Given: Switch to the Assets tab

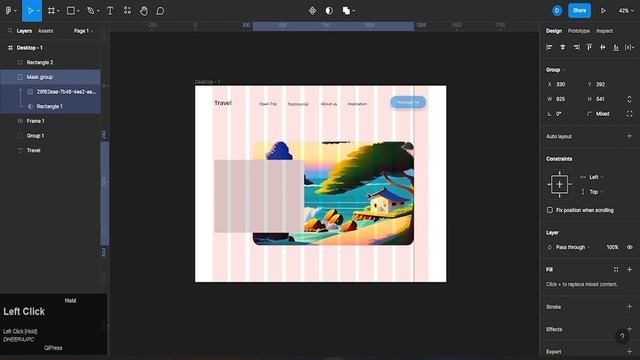Looking at the screenshot, I should [45, 31].
